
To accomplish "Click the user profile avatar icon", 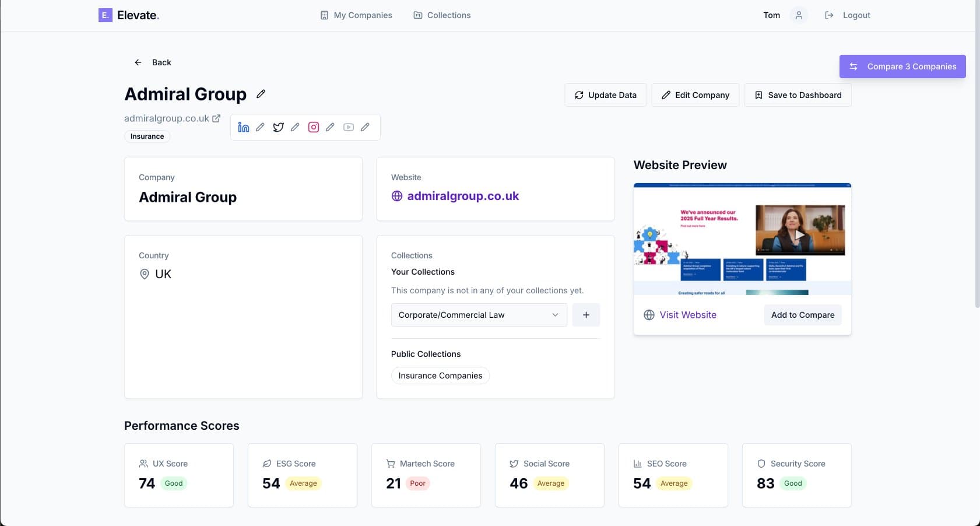I will pyautogui.click(x=799, y=15).
